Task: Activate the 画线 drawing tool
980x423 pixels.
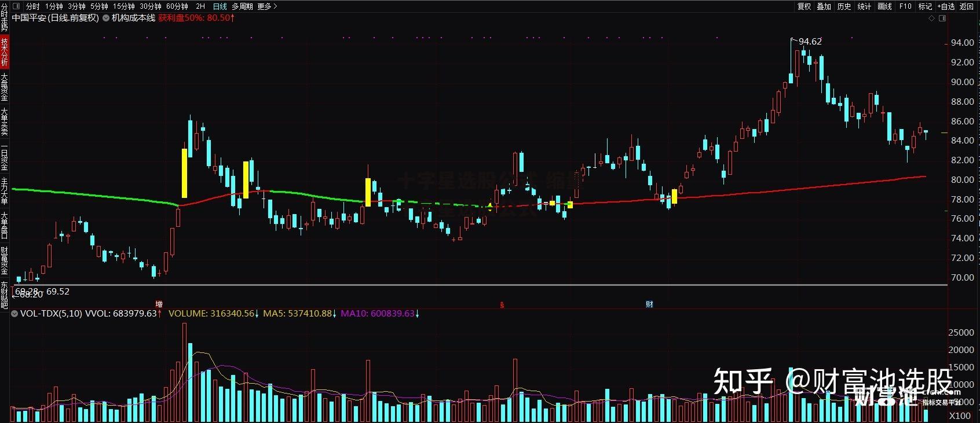Action: pyautogui.click(x=884, y=6)
